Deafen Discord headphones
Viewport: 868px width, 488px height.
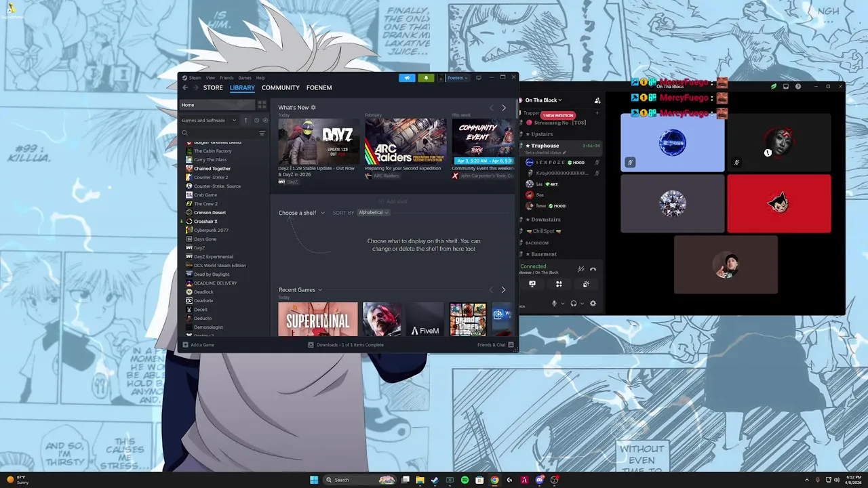click(x=574, y=304)
